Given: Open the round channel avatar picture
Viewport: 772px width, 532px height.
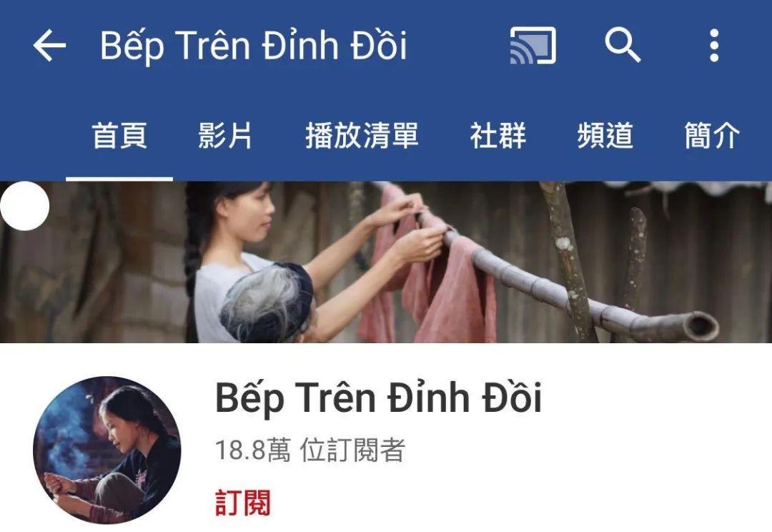Looking at the screenshot, I should (107, 450).
